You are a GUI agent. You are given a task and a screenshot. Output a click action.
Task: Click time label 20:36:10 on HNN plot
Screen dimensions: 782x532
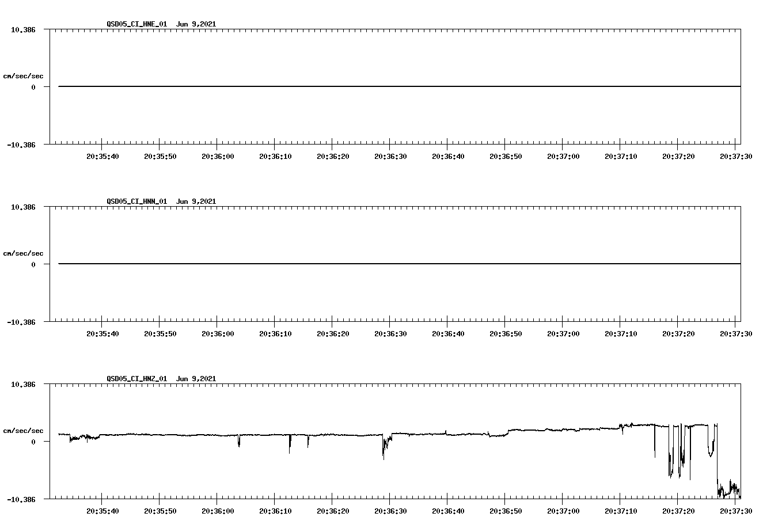(x=275, y=333)
